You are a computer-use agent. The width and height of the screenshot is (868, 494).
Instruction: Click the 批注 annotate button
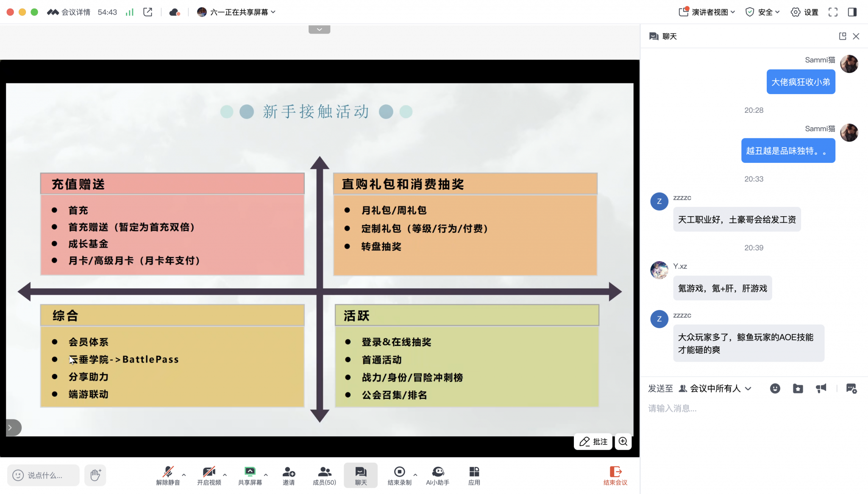click(593, 441)
